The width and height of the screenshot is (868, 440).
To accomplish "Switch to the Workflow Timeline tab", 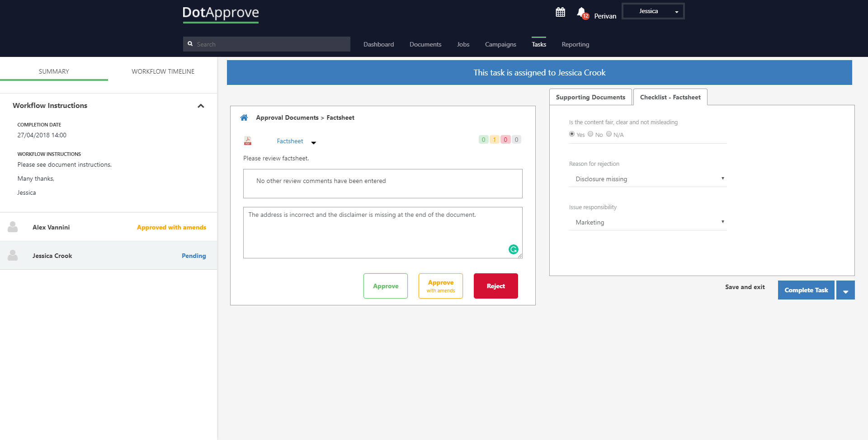I will click(x=163, y=71).
